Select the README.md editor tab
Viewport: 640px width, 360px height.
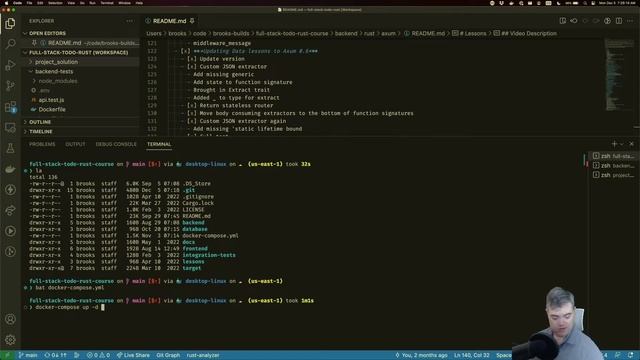coord(169,21)
